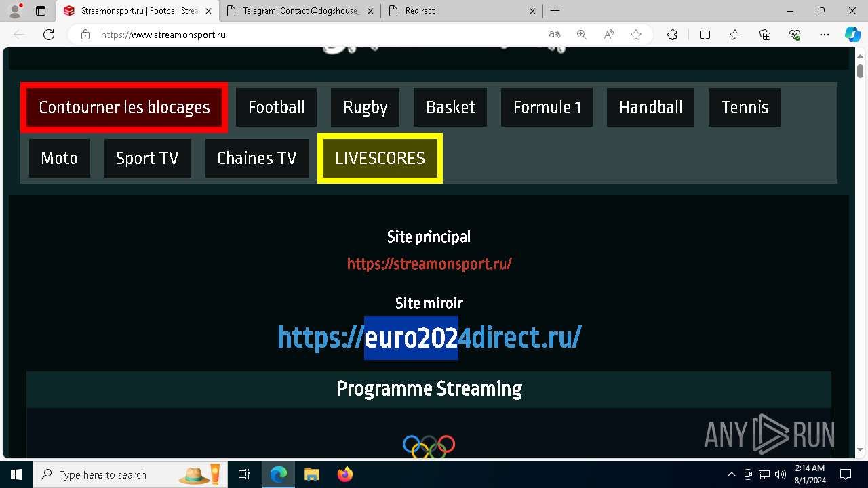The height and width of the screenshot is (488, 868).
Task: Open the Windows Start menu
Action: [16, 474]
